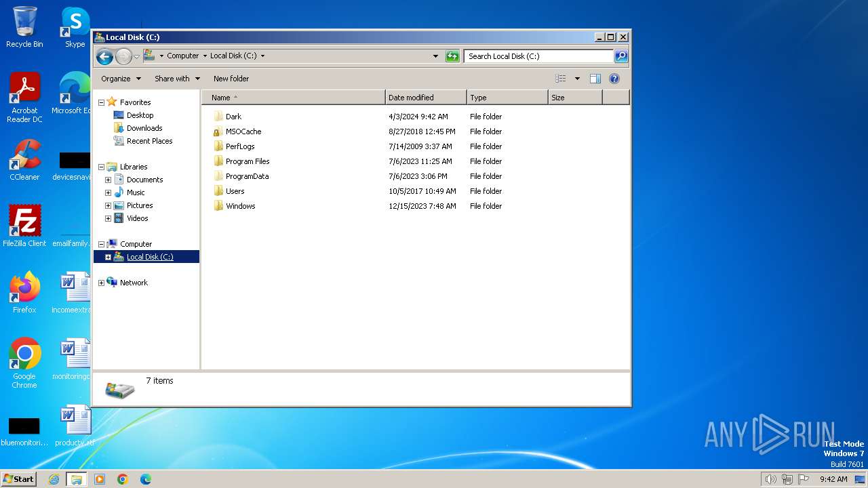Click the New folder button

pos(231,79)
